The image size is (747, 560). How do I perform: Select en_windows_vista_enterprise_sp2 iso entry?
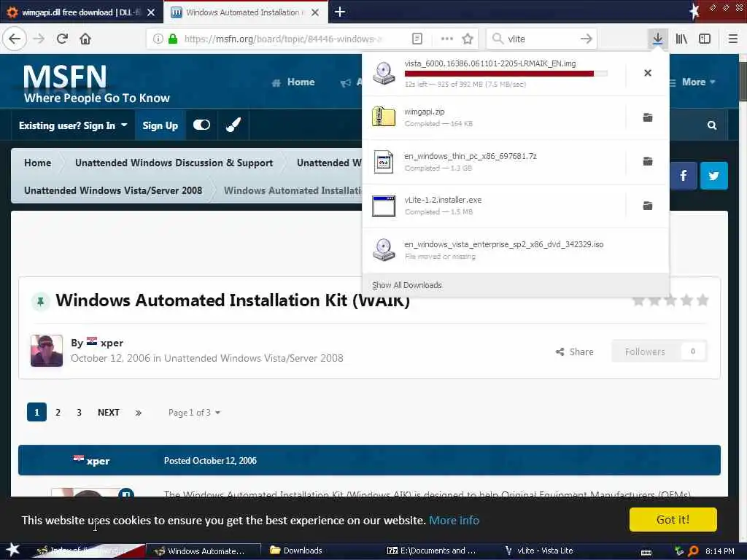coord(516,249)
